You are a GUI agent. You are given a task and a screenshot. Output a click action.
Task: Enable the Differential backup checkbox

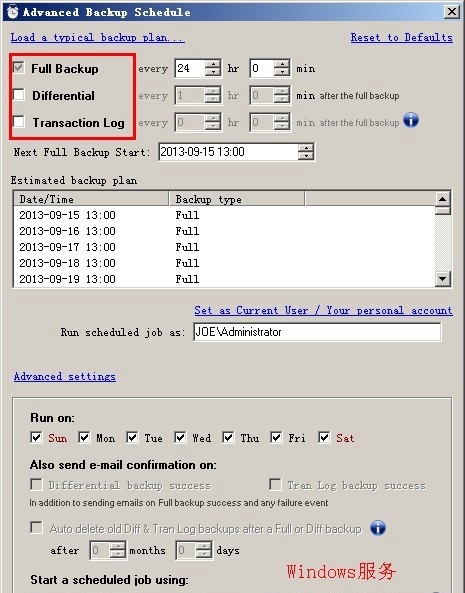[x=18, y=95]
